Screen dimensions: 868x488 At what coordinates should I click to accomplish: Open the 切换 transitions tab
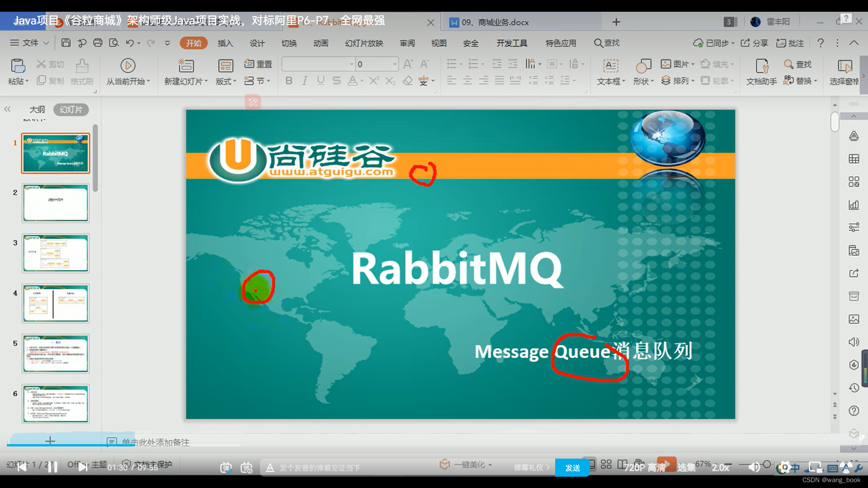[289, 43]
